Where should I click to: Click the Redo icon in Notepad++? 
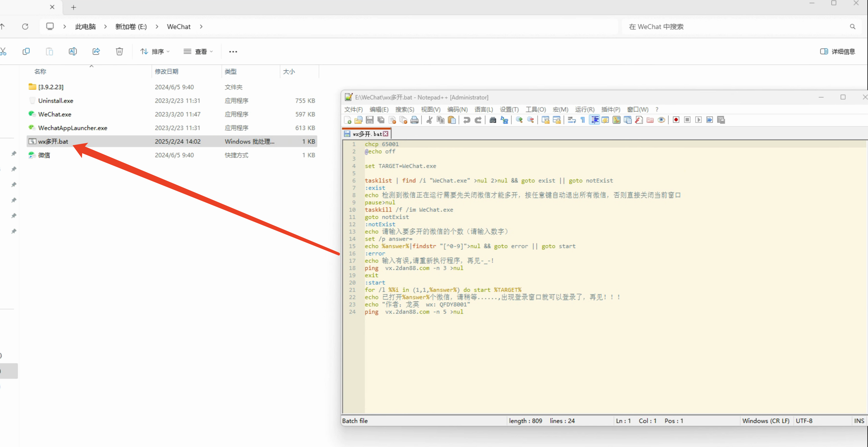click(x=478, y=120)
